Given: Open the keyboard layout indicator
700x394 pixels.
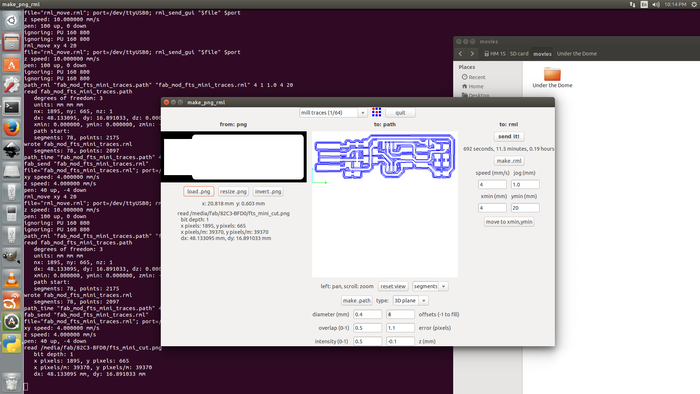Looking at the screenshot, I should [x=644, y=4].
